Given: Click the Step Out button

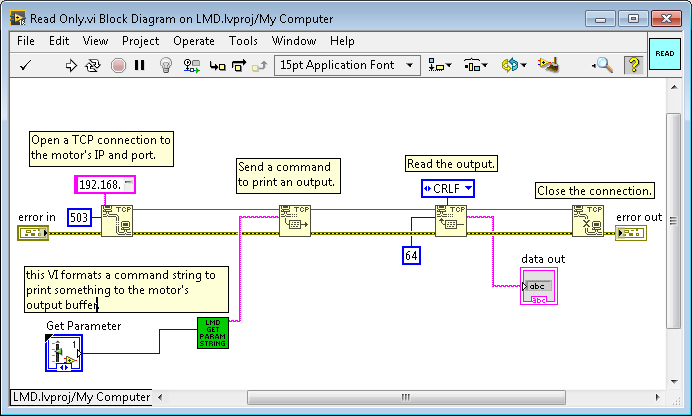Looking at the screenshot, I should (x=260, y=66).
